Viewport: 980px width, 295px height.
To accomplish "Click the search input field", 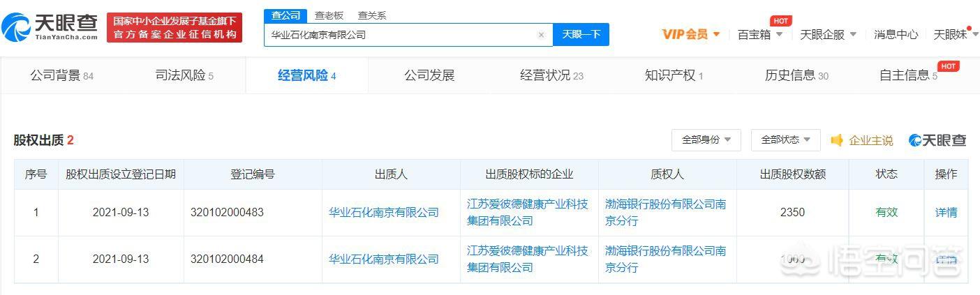I will 408,34.
